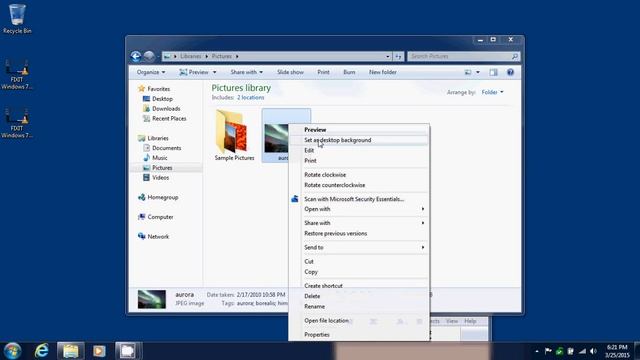Viewport: 640px width, 360px height.
Task: Select Music library
Action: (x=155, y=158)
